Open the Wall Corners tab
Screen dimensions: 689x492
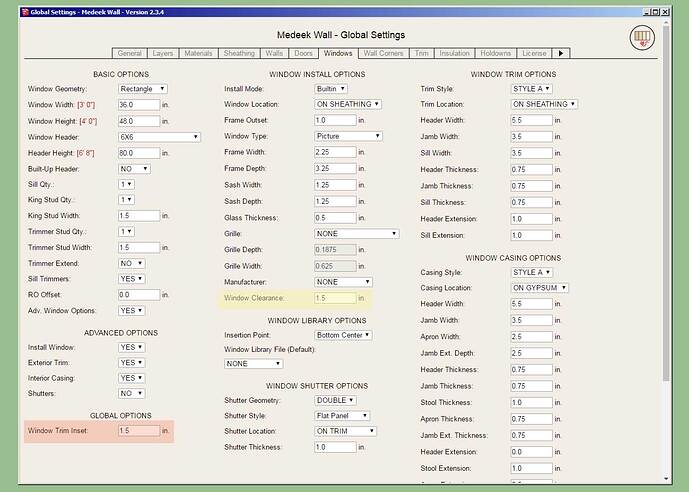click(x=383, y=53)
